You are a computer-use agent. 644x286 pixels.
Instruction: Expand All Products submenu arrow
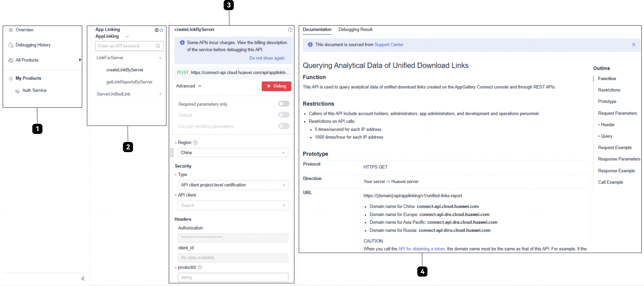[80, 60]
